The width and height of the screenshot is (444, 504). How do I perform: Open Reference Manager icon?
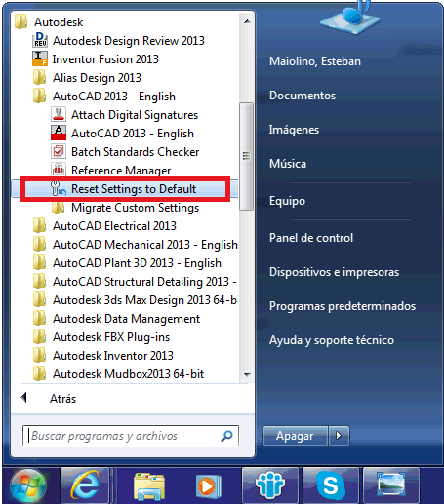click(59, 170)
